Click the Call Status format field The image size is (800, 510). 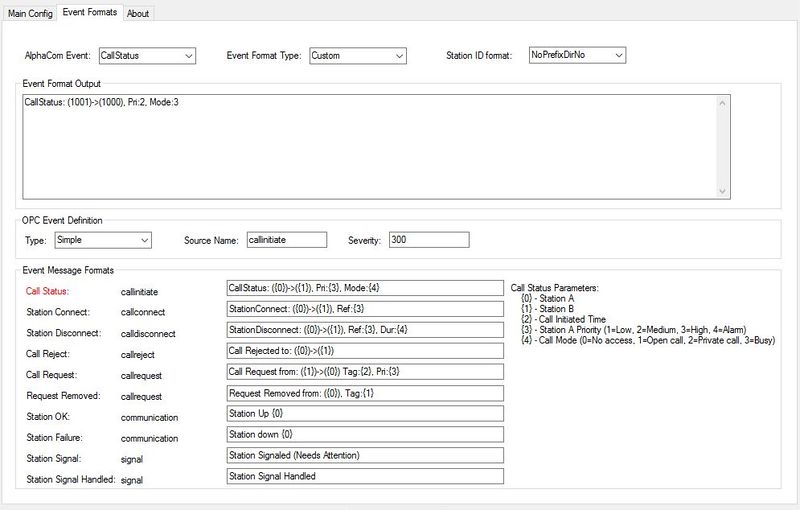pyautogui.click(x=365, y=288)
